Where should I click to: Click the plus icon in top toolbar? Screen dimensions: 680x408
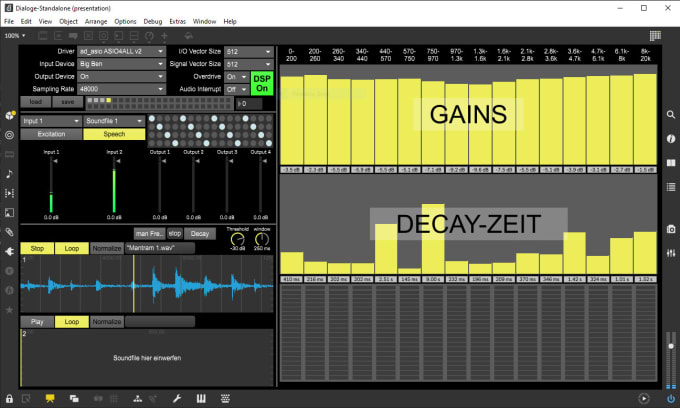(x=164, y=36)
